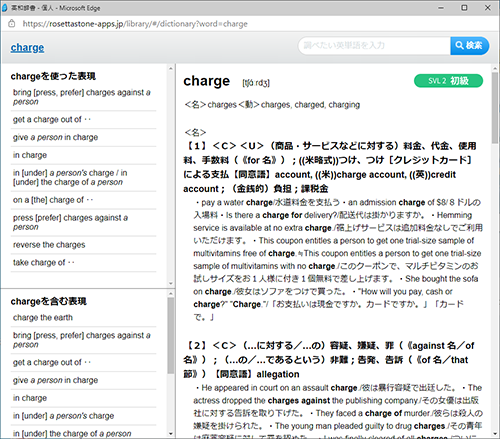This screenshot has height=439, width=500.
Task: Focus the English word search input field
Action: pos(374,46)
